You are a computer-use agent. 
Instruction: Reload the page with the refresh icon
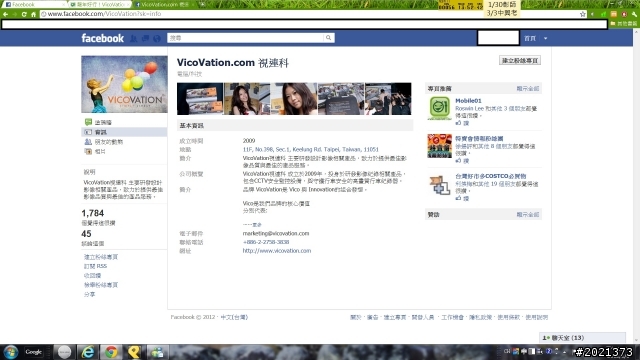coord(24,14)
